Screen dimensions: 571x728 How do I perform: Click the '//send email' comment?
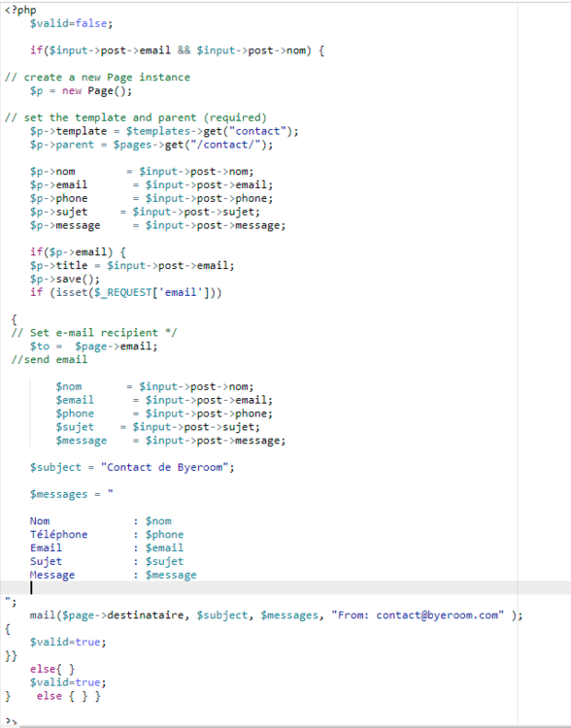[49, 360]
